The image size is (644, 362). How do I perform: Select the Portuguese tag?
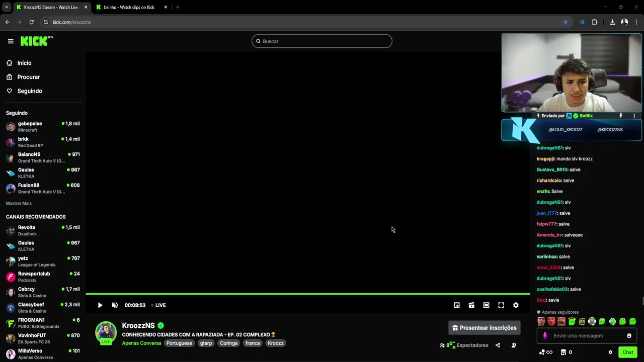coord(179,343)
